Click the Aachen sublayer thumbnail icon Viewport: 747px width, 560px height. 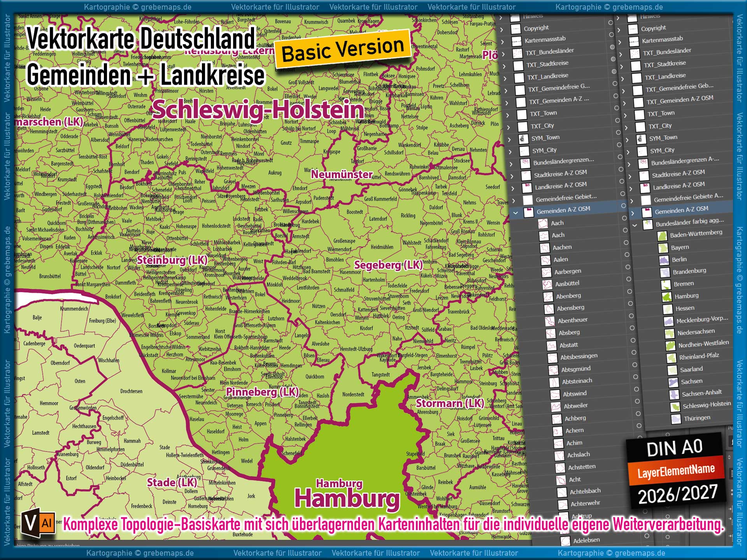coord(545,248)
